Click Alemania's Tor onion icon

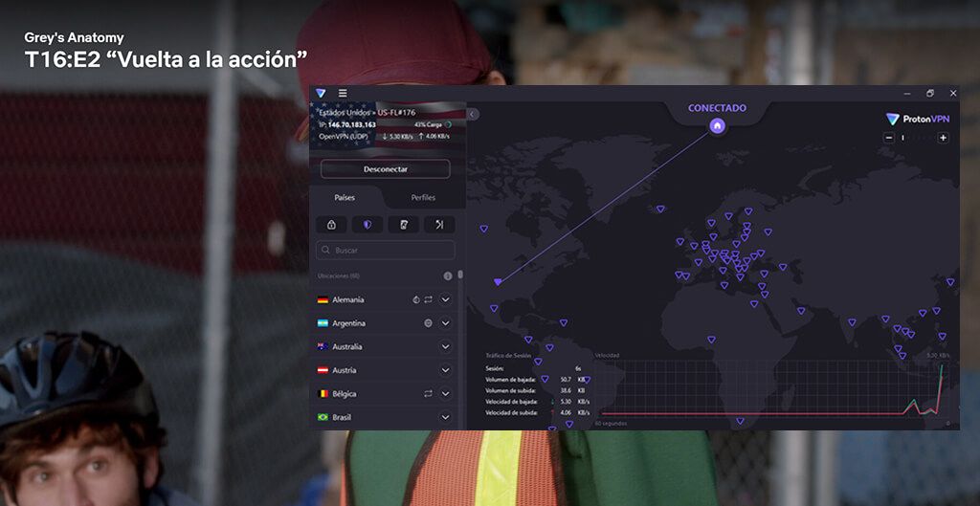pos(416,299)
